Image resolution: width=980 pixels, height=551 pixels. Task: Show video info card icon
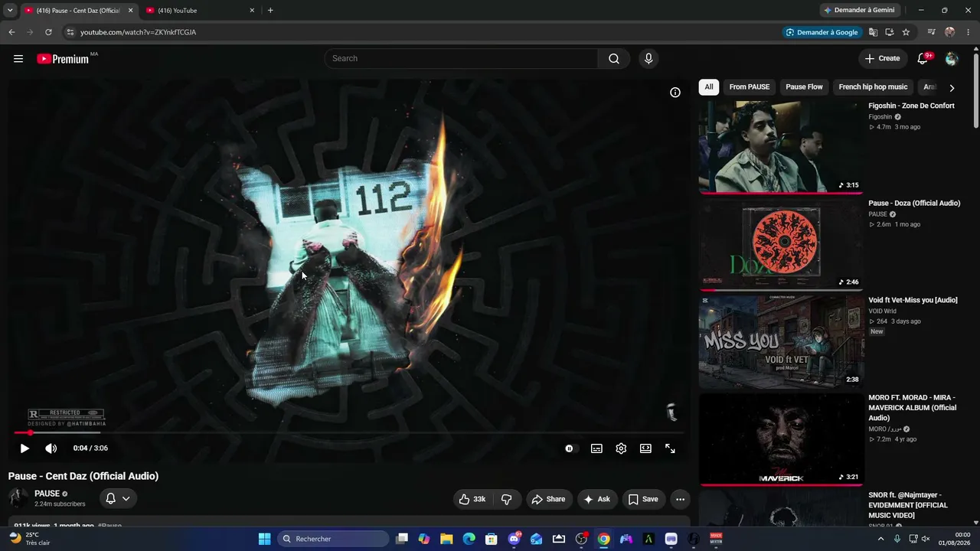[675, 93]
